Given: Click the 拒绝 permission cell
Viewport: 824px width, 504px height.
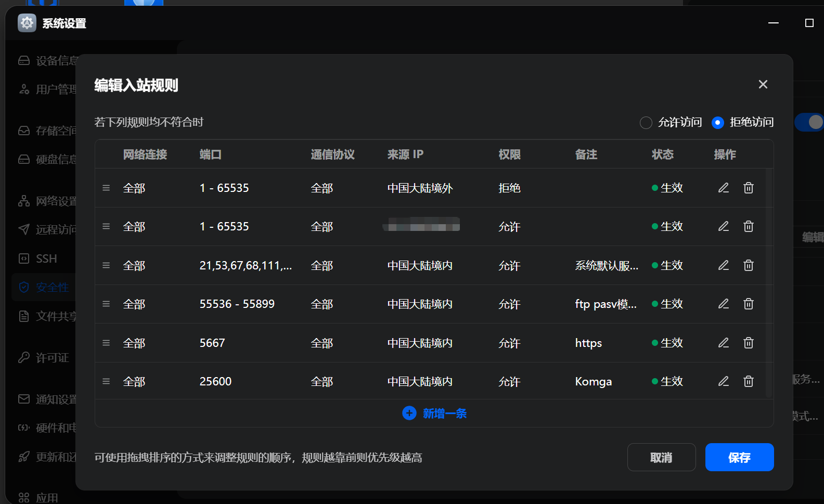Looking at the screenshot, I should point(509,188).
